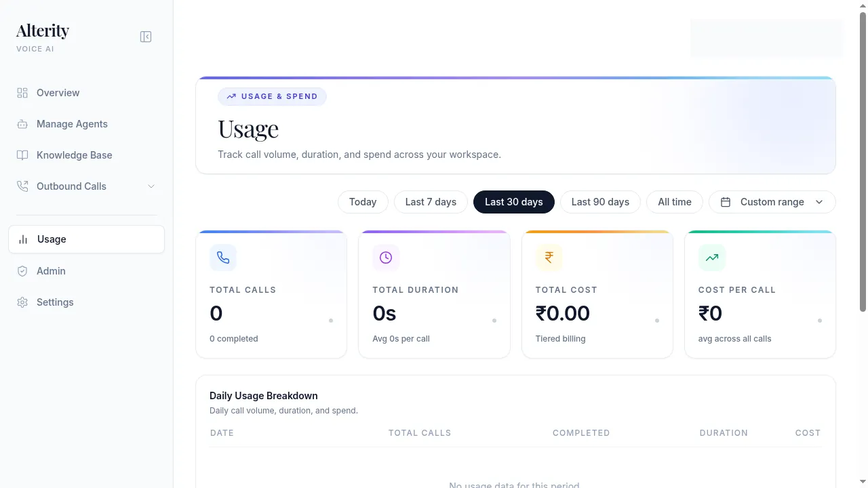868x488 pixels.
Task: Click the DURATION column header
Action: click(x=724, y=432)
